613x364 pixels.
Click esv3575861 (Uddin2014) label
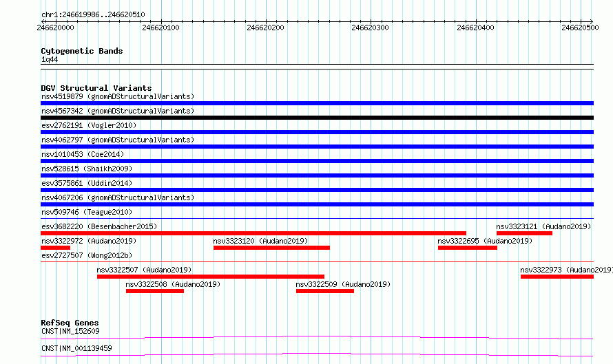87,183
